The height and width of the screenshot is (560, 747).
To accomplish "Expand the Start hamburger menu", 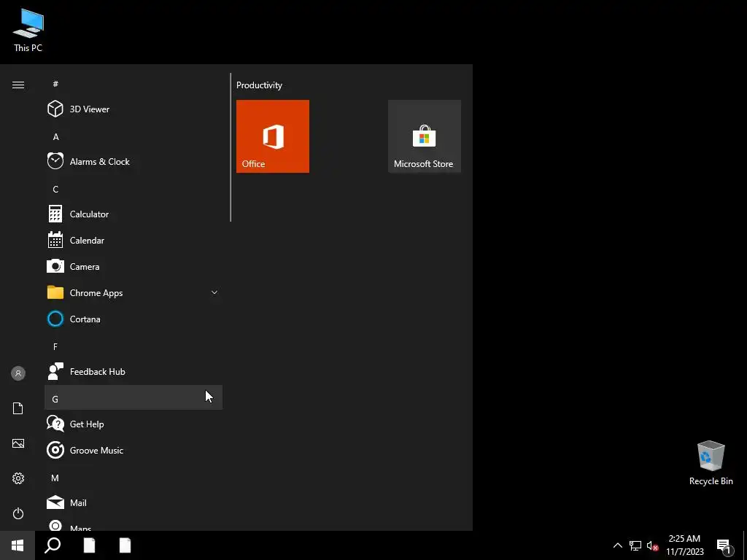I will [18, 85].
